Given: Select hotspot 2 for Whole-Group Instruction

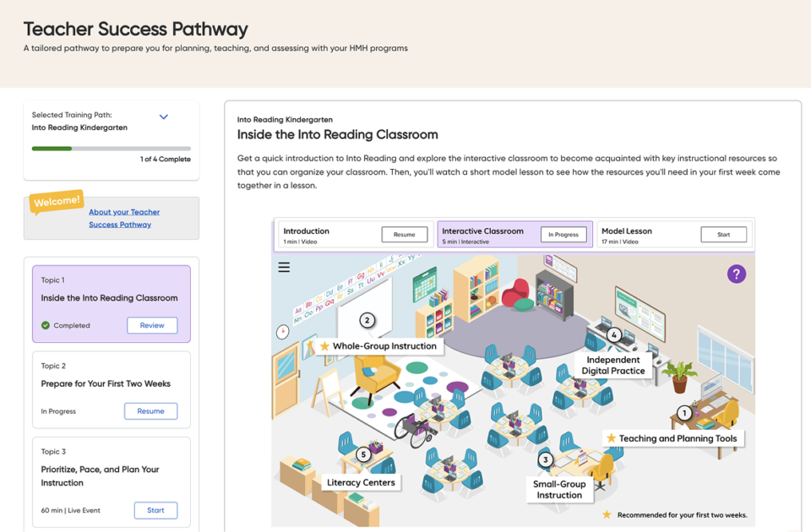Looking at the screenshot, I should pyautogui.click(x=367, y=320).
